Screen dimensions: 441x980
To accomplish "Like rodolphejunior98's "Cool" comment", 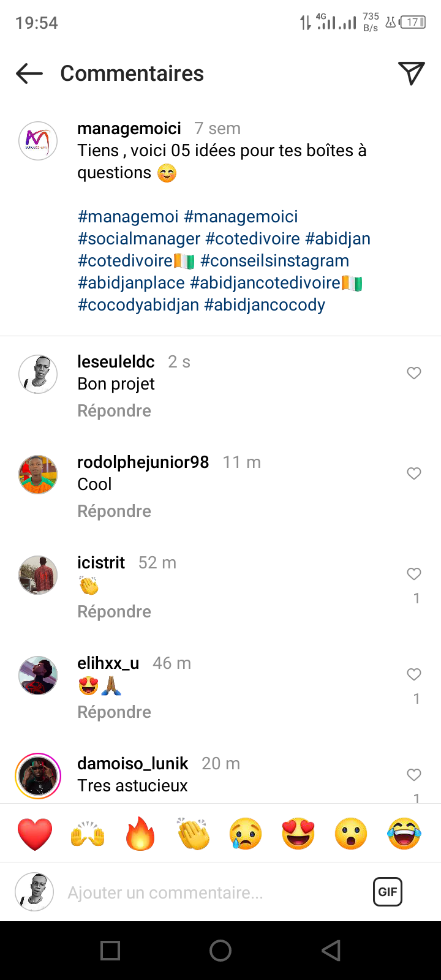I will [x=414, y=473].
